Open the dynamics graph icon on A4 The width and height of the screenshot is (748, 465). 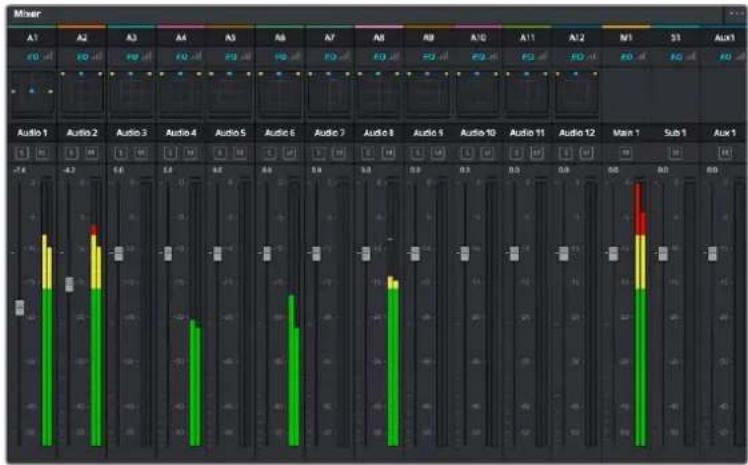coord(196,57)
